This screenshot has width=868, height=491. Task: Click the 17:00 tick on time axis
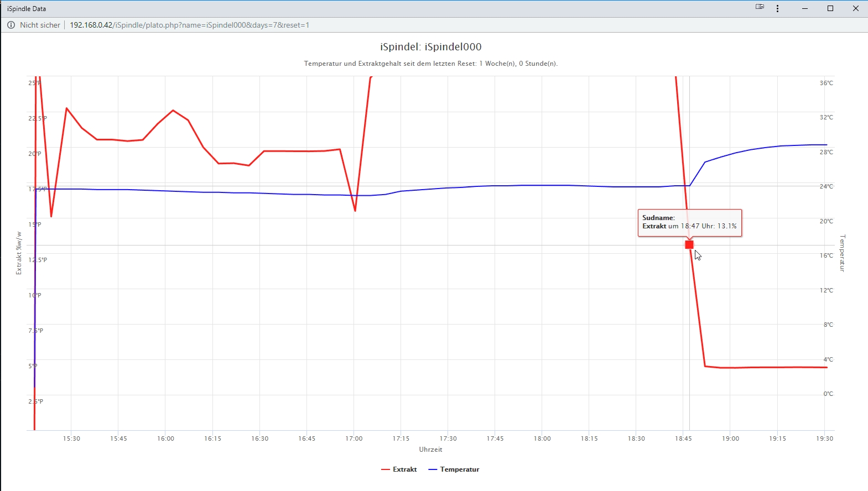354,438
